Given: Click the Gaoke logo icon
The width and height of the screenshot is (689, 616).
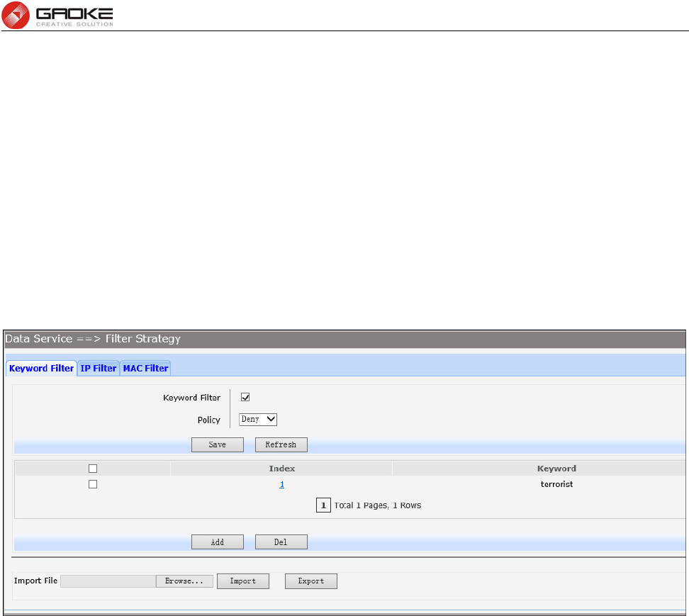Looking at the screenshot, I should [16, 15].
